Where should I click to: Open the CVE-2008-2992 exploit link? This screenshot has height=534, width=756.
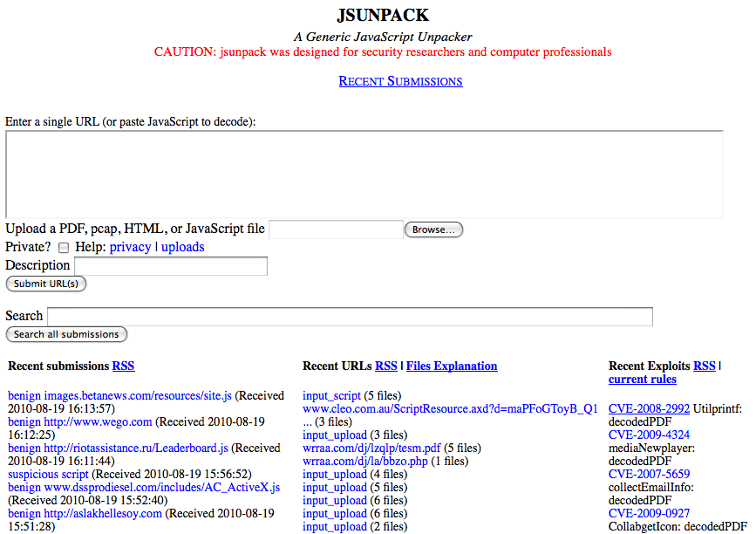649,408
